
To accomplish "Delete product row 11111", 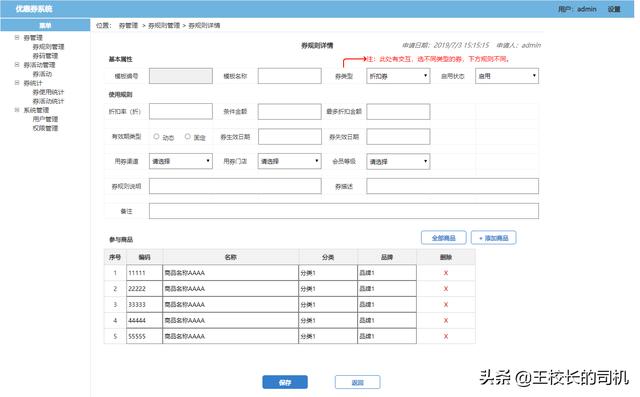I will point(446,273).
